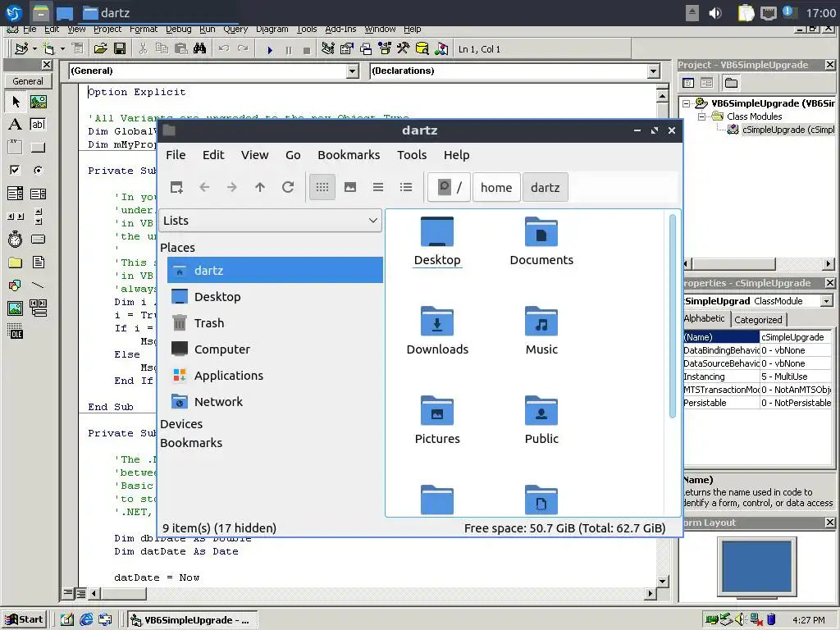Switch to the Alphabetic properties tab

click(x=704, y=319)
